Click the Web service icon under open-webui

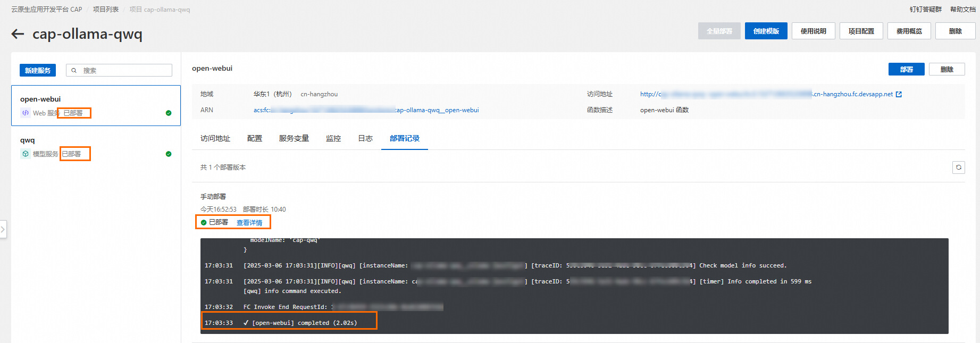point(26,113)
